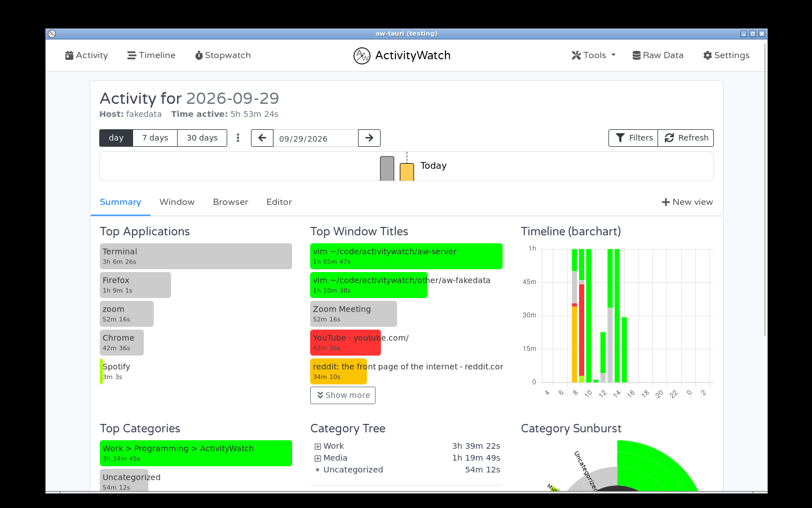Click the Chrome application entry
812x508 pixels.
coord(122,343)
